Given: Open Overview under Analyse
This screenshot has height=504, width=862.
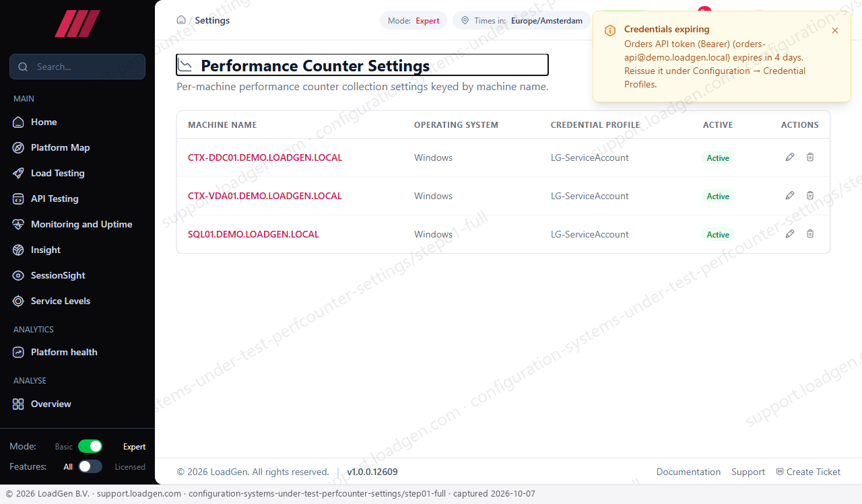Looking at the screenshot, I should click(x=77, y=404).
